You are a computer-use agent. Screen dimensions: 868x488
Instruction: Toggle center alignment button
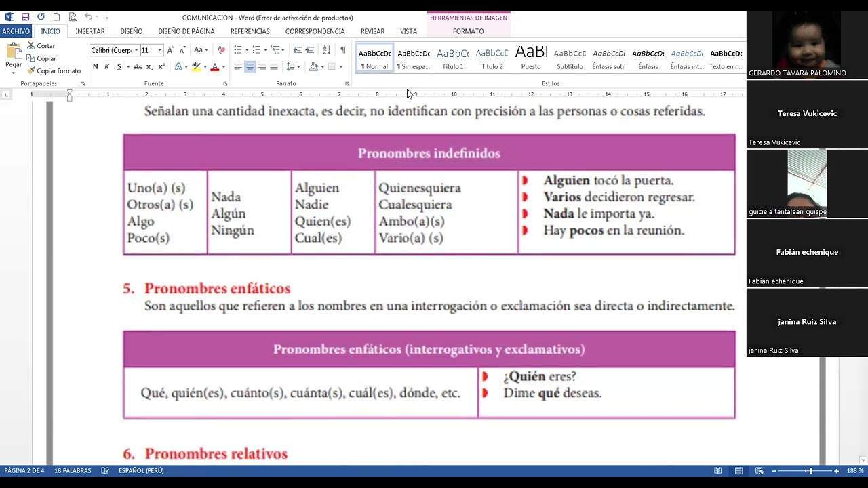(x=250, y=66)
